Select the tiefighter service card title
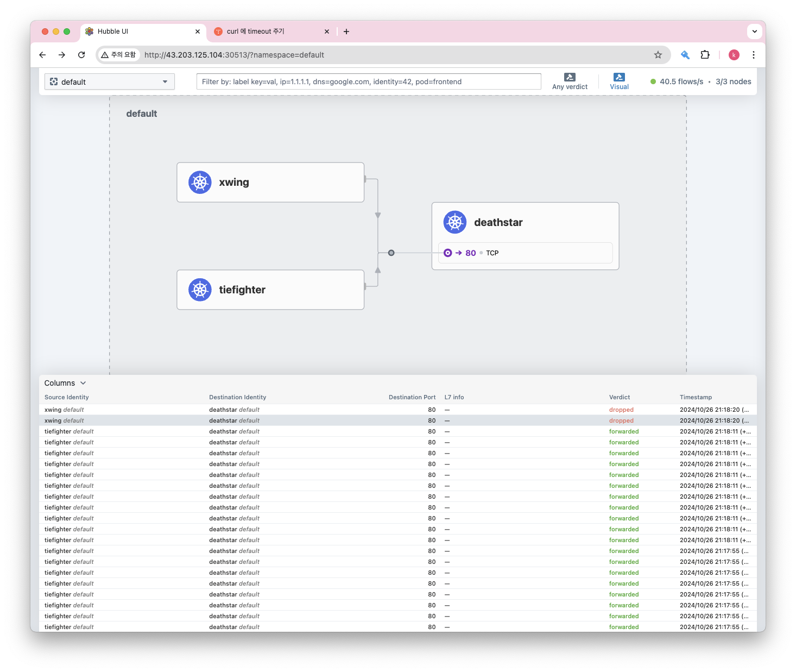 [242, 290]
